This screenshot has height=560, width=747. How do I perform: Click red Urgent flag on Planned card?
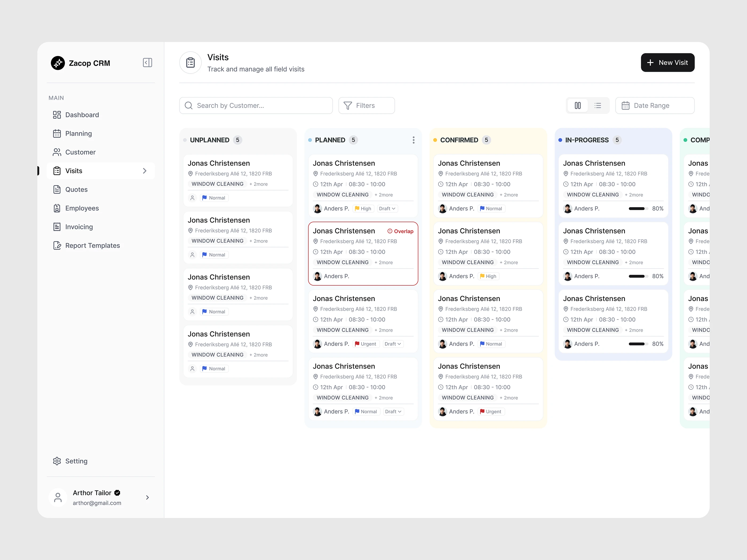coord(357,344)
